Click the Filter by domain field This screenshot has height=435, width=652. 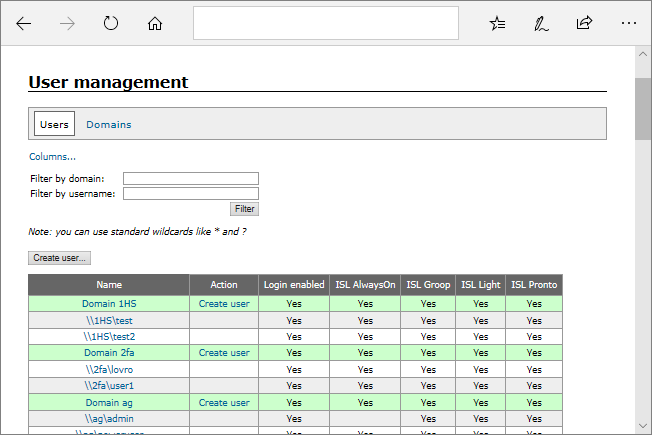pyautogui.click(x=190, y=179)
